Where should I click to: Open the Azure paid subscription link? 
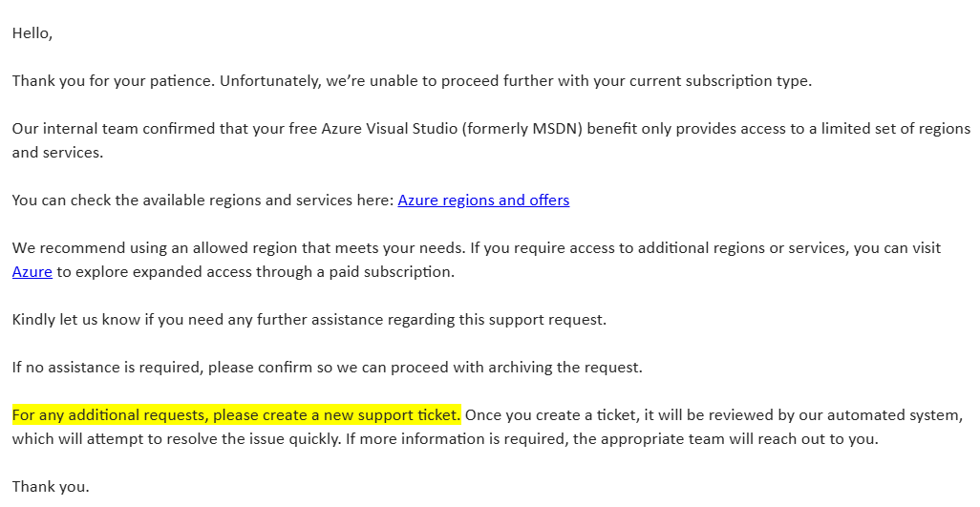click(x=32, y=272)
